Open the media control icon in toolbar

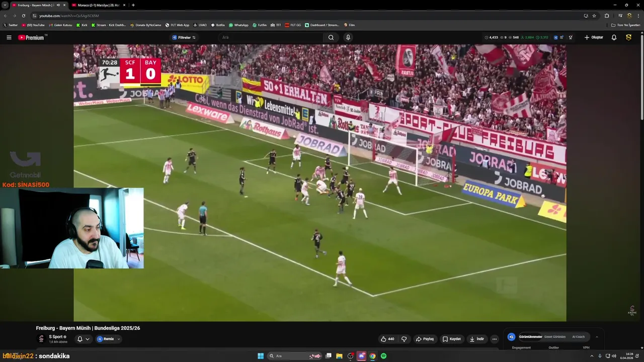click(619, 16)
